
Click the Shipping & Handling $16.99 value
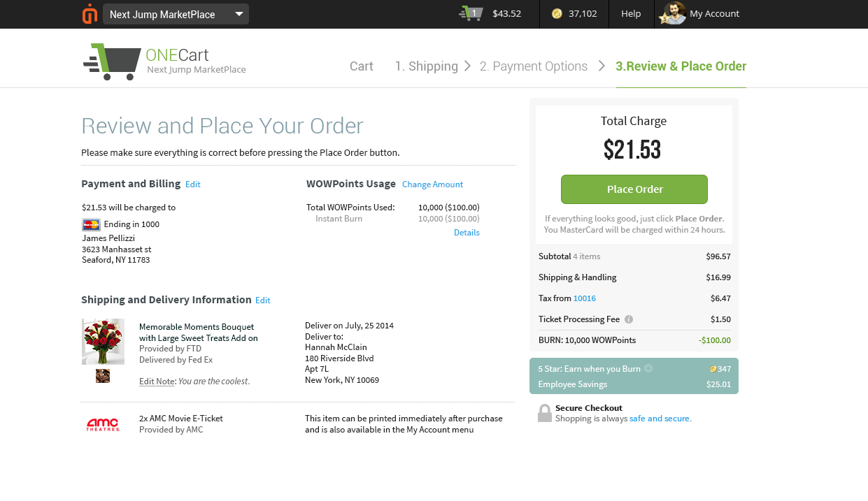(718, 277)
